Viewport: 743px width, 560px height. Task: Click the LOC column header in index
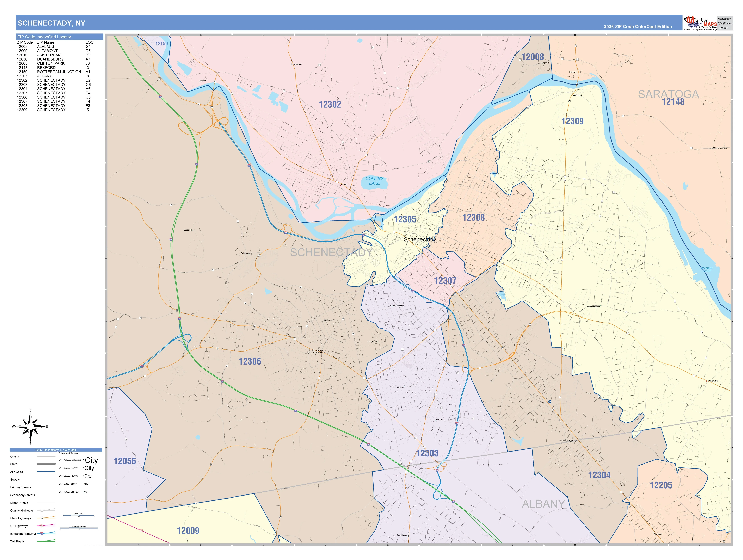tap(89, 42)
